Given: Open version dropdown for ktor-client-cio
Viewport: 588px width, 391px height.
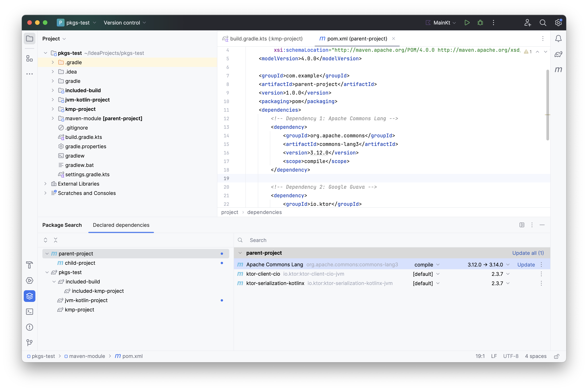Looking at the screenshot, I should [500, 274].
